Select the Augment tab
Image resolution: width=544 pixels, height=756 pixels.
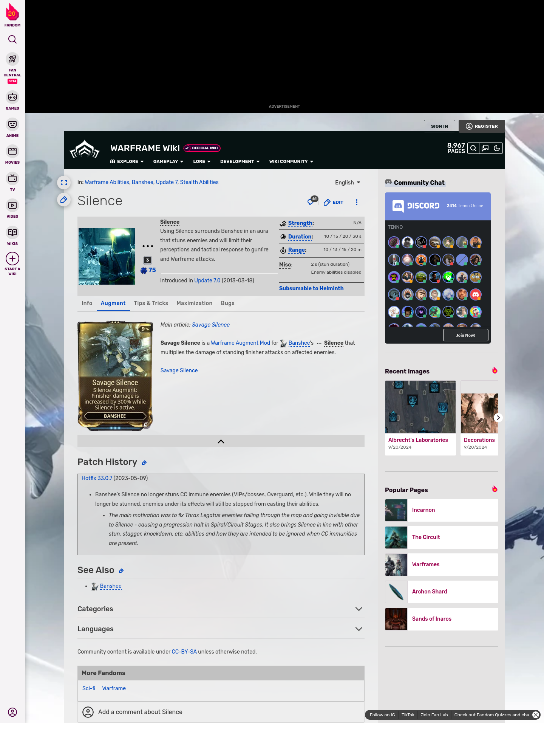(113, 303)
